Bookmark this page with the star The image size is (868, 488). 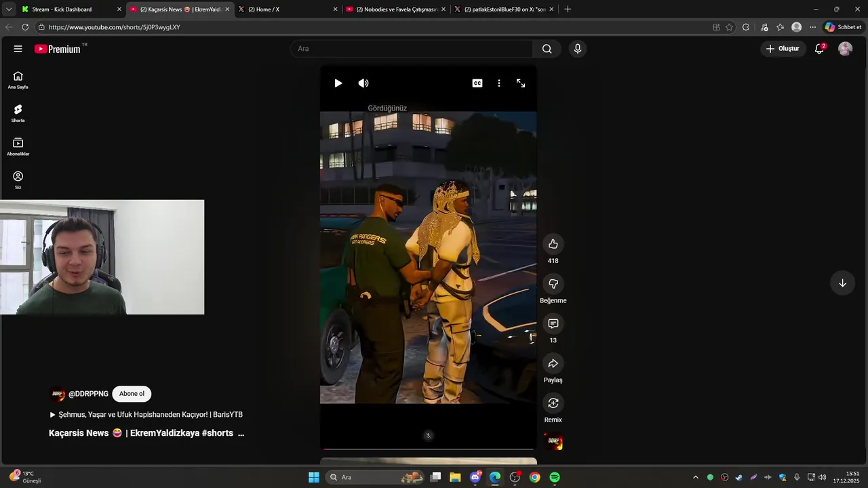click(x=729, y=27)
